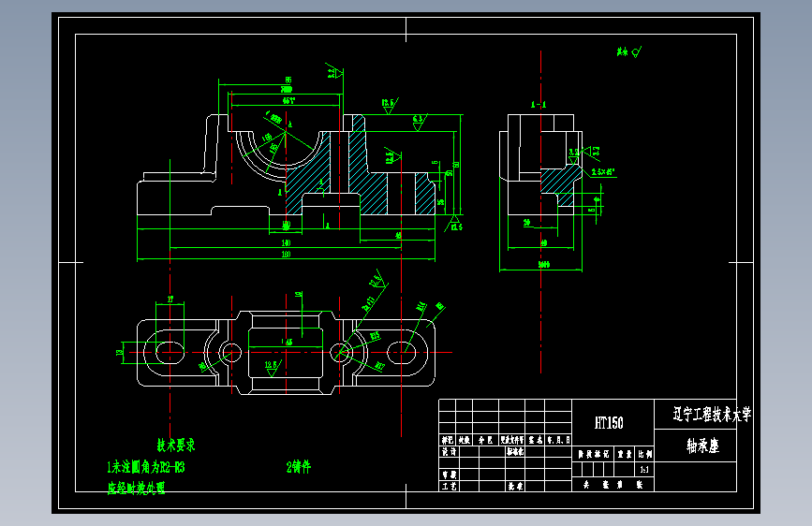
Task: Select the 轴承座 part name text
Action: point(702,446)
